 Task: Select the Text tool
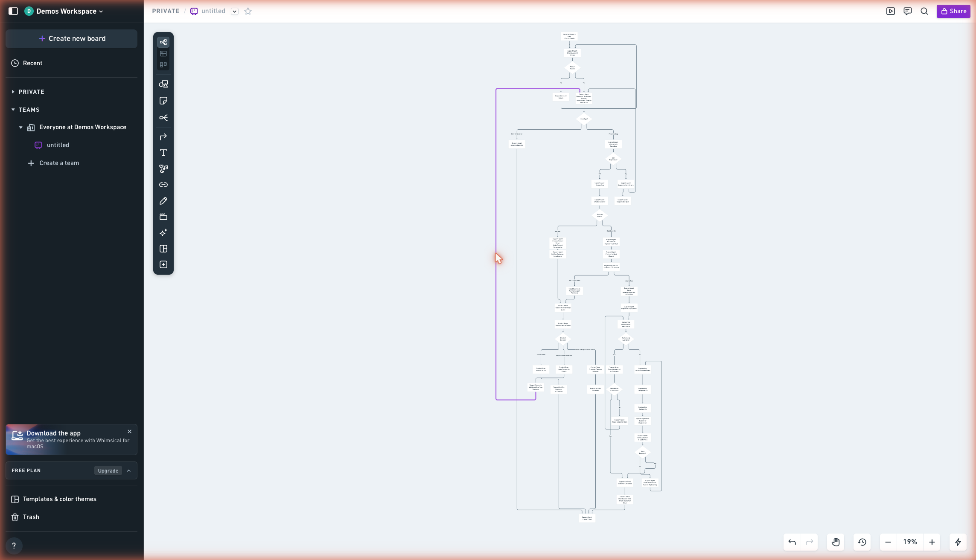[163, 153]
